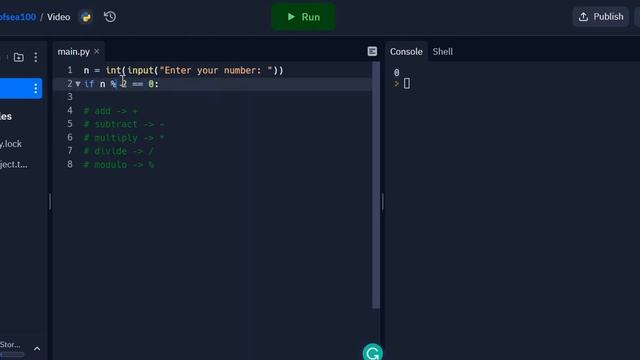Image resolution: width=640 pixels, height=360 pixels.
Task: Select the .lock file in the sidebar
Action: [11, 144]
